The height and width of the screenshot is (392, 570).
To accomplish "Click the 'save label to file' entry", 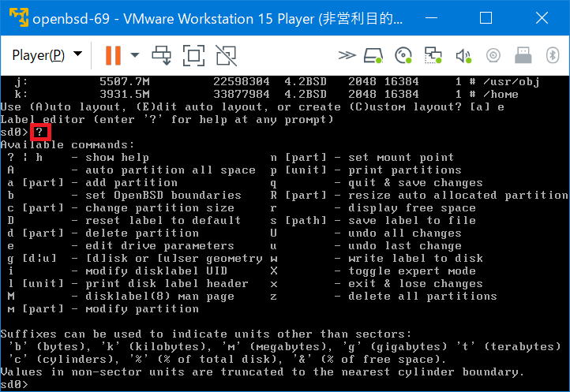I will point(412,221).
